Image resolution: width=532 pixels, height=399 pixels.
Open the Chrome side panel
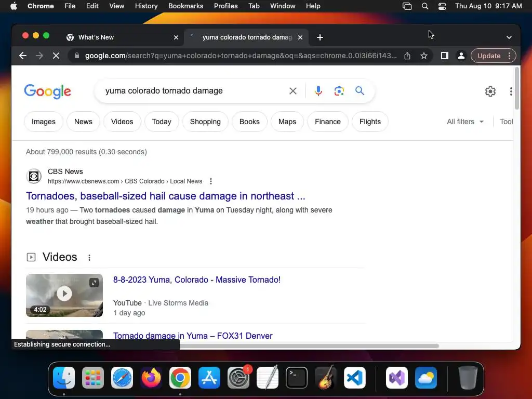[445, 56]
